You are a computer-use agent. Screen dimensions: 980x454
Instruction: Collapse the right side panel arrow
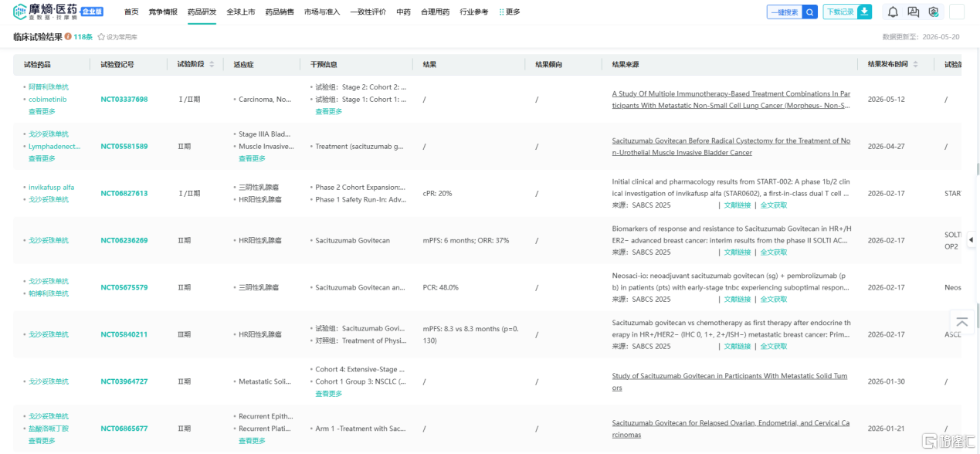pos(971,240)
